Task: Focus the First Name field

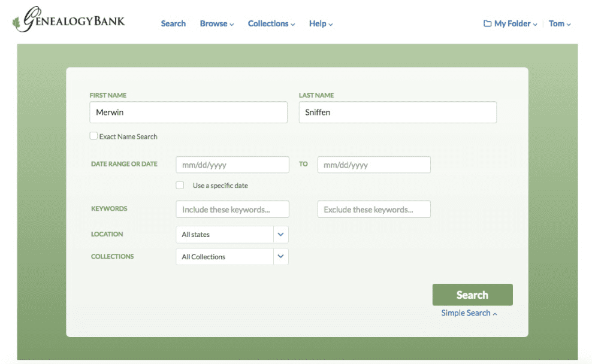Action: [188, 112]
